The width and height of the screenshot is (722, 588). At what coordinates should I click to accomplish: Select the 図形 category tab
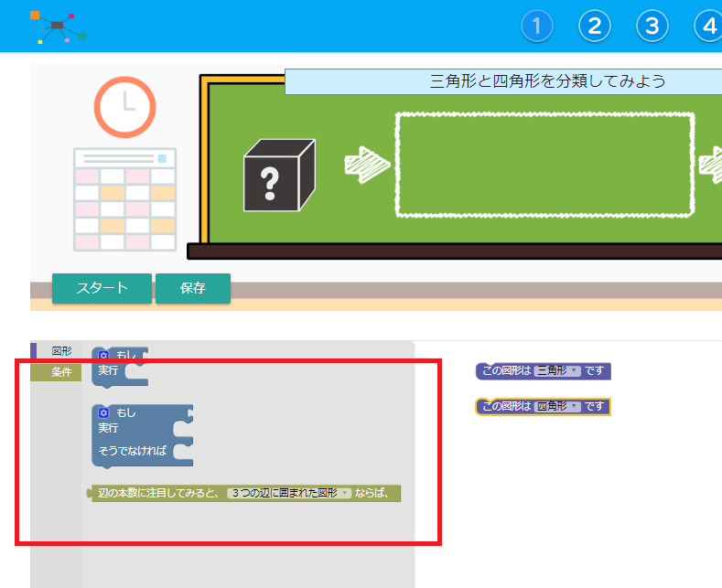(x=56, y=351)
